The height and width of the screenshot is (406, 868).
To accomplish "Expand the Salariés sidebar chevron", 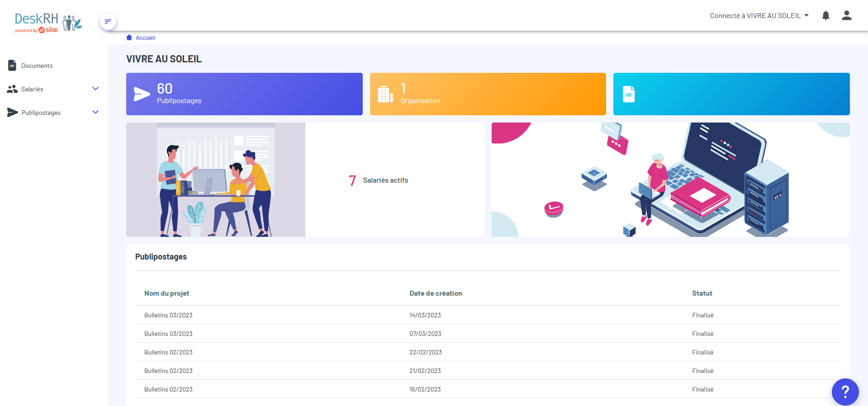I will point(95,89).
